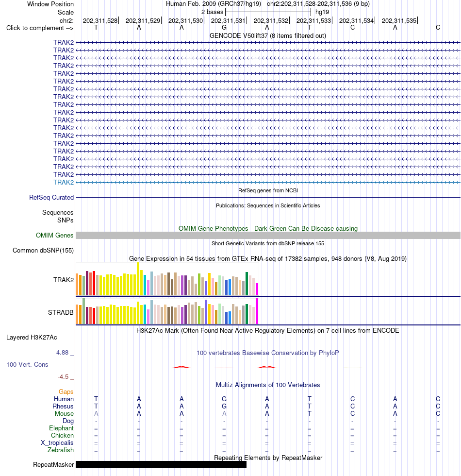Image resolution: width=461 pixels, height=476 pixels.
Task: Click the 100 Vert. Cons track label
Action: tap(27, 364)
